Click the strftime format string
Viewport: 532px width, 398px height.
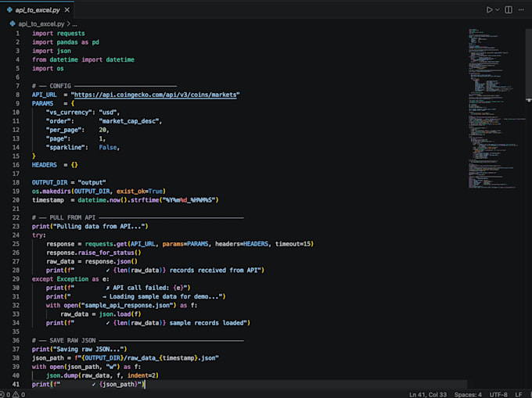pyautogui.click(x=189, y=200)
